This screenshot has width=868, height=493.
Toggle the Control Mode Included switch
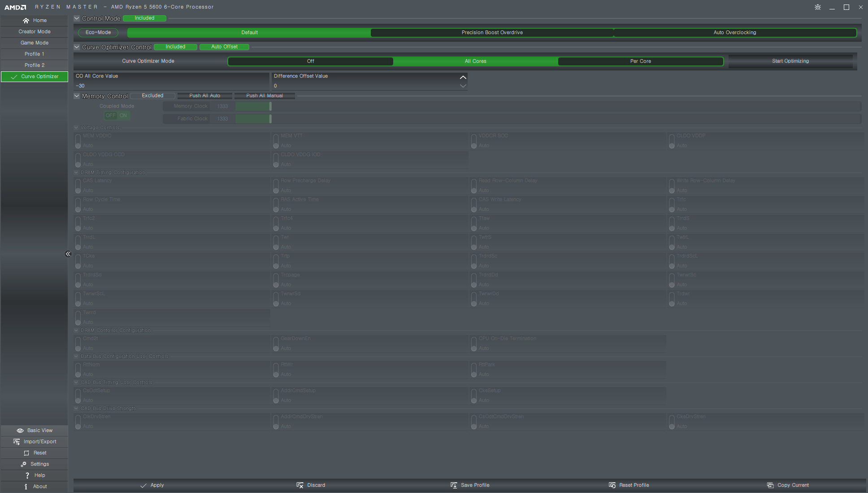(x=144, y=18)
